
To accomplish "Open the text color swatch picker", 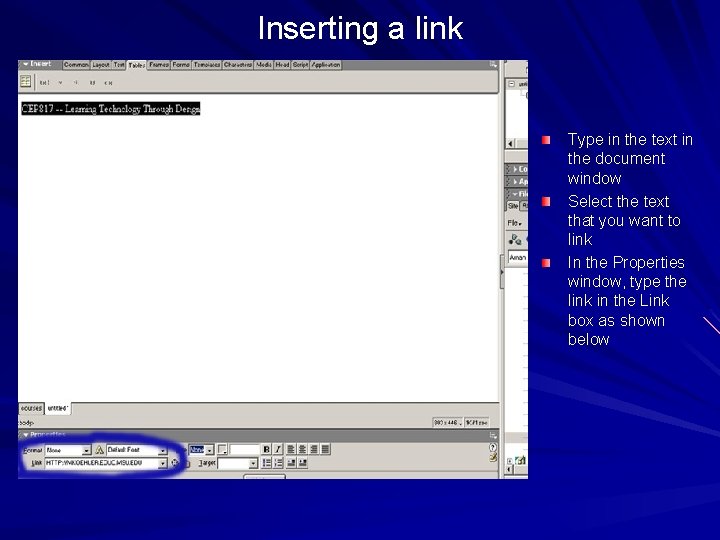I will click(222, 450).
